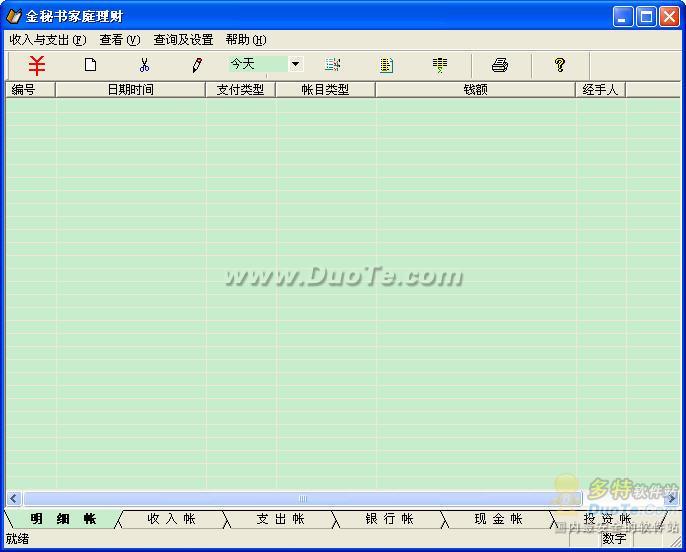Switch to the 收入帐 tab
This screenshot has height=552, width=686.
[x=172, y=519]
